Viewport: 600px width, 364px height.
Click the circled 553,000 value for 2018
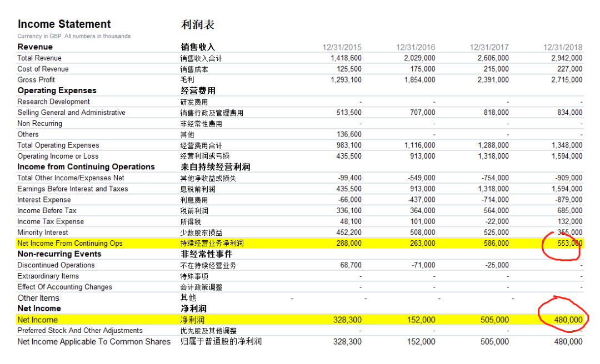pyautogui.click(x=570, y=243)
